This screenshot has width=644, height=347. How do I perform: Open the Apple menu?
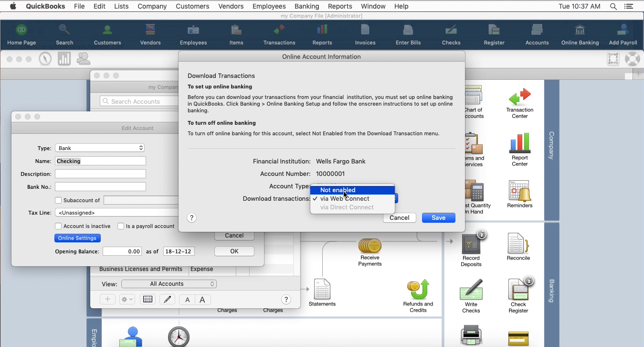pyautogui.click(x=13, y=6)
